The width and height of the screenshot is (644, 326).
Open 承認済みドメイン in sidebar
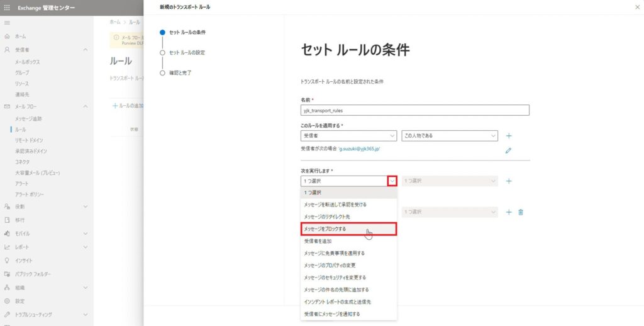[x=31, y=151]
